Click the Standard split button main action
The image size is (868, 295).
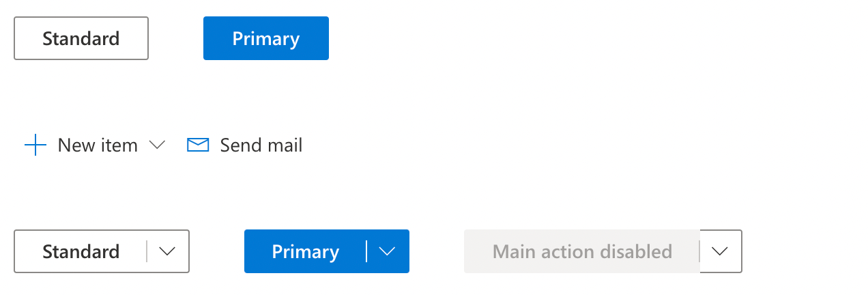coord(81,251)
